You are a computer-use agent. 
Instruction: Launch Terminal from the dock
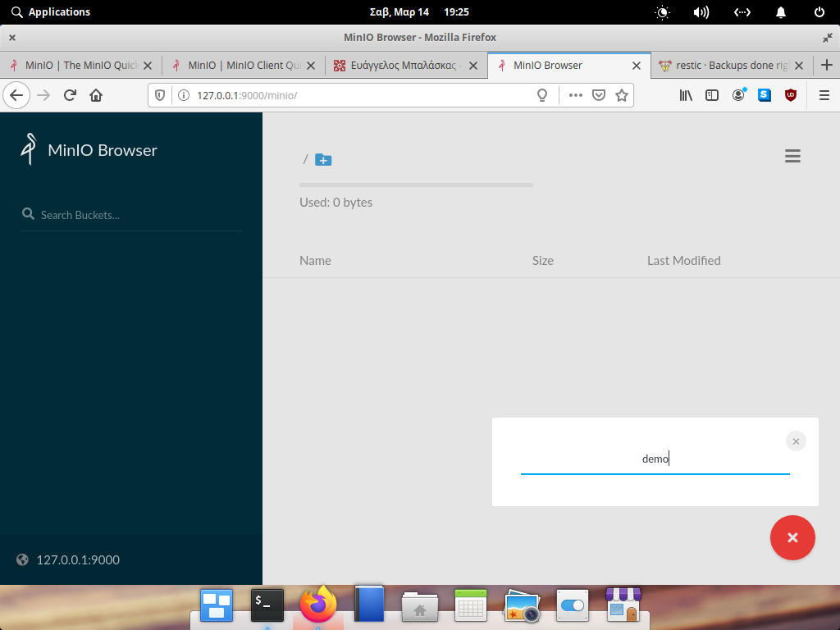point(267,606)
